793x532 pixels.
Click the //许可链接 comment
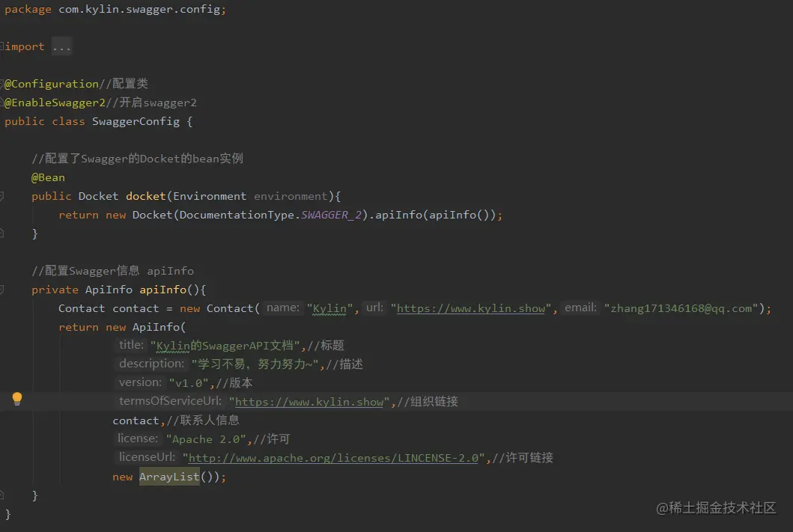523,458
